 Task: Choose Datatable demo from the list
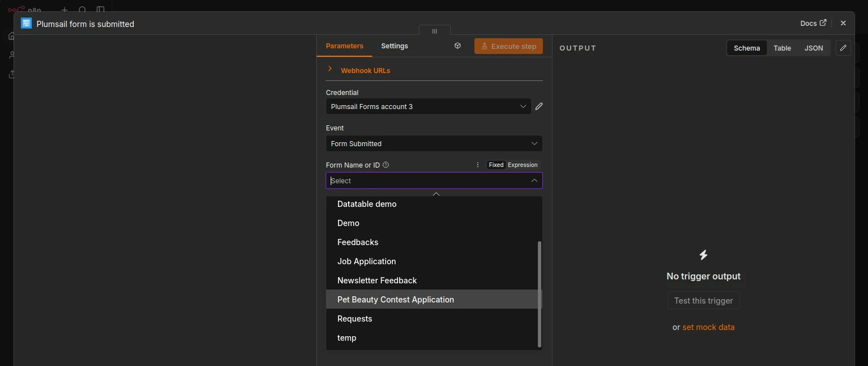click(x=434, y=204)
